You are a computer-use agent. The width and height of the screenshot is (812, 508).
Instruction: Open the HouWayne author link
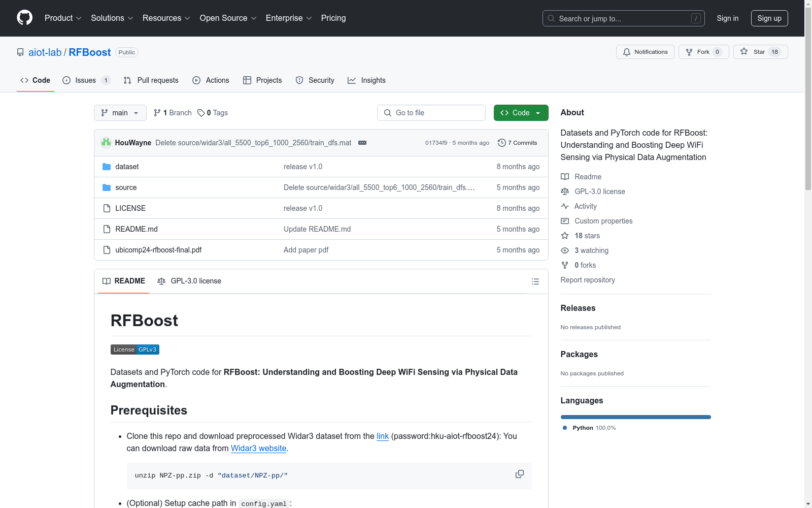133,143
